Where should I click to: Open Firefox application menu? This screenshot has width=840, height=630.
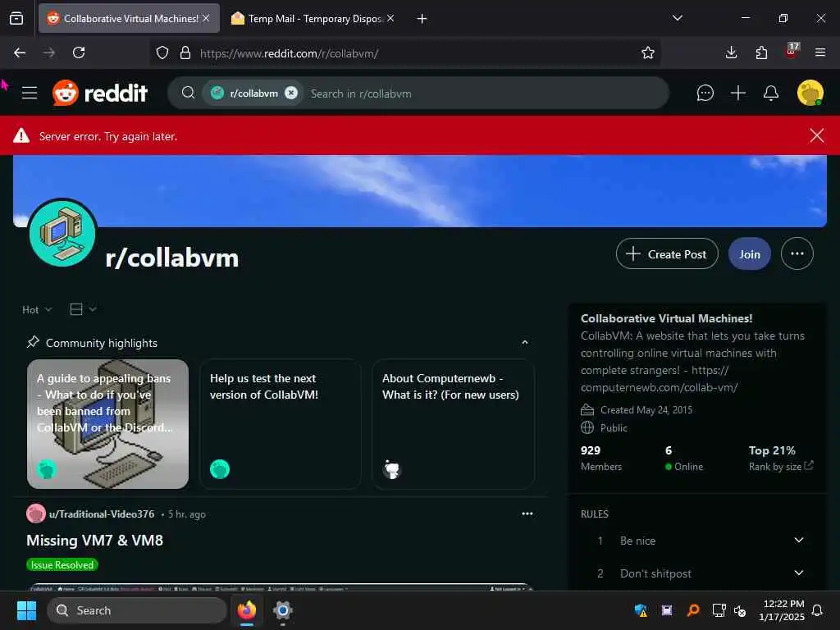(819, 52)
